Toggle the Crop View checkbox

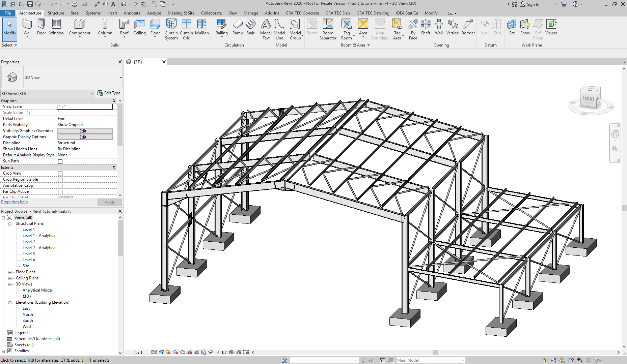[60, 174]
